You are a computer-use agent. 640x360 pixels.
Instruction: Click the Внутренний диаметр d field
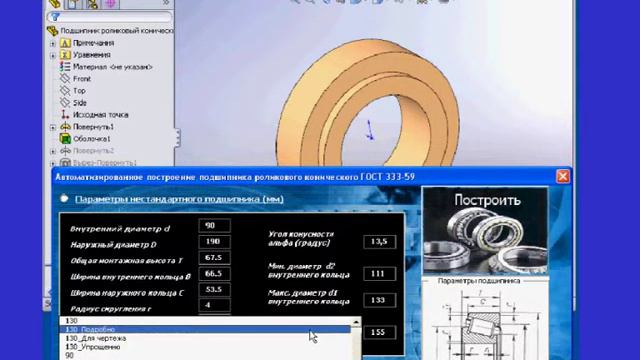pyautogui.click(x=214, y=226)
